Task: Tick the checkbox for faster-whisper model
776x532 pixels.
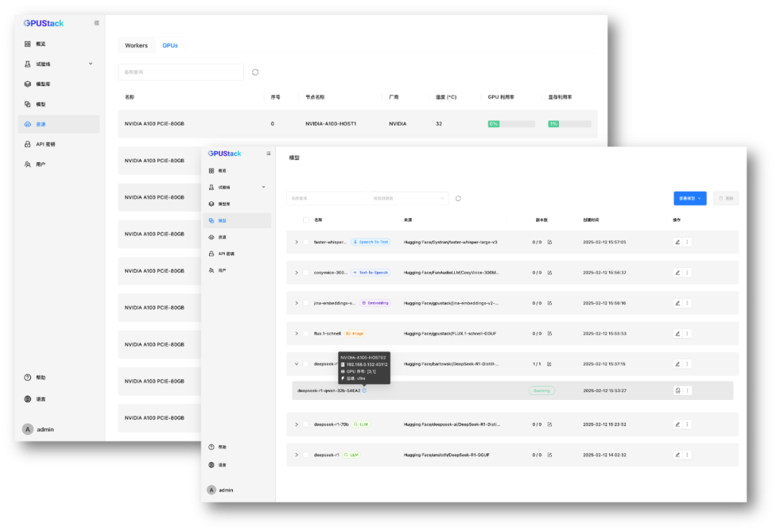Action: tap(306, 242)
